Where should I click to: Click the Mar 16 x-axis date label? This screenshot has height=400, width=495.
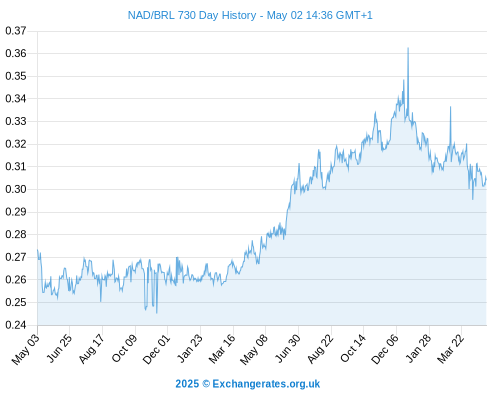point(222,349)
